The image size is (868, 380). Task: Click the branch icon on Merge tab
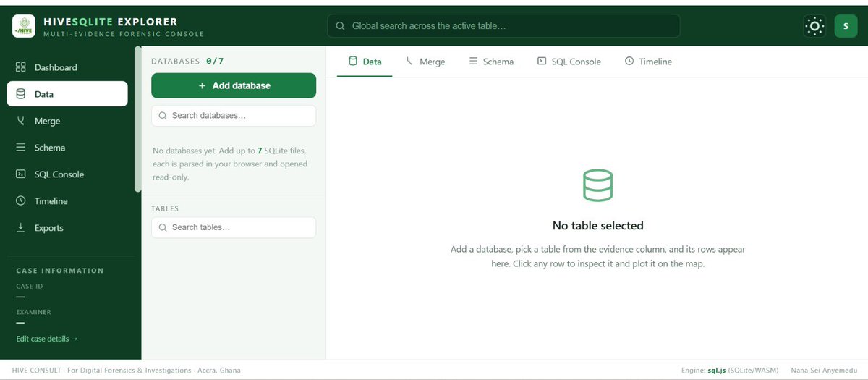[x=410, y=62]
